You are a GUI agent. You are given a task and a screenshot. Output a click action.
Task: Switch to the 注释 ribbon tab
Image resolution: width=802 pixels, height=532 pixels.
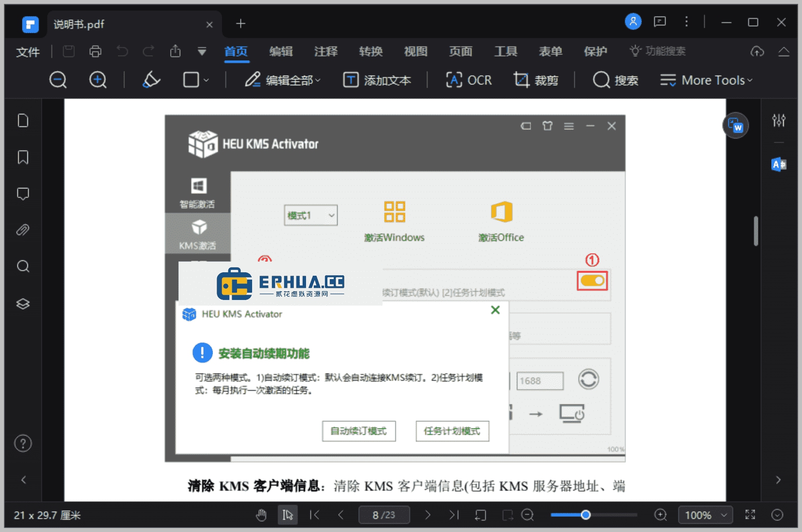tap(325, 52)
